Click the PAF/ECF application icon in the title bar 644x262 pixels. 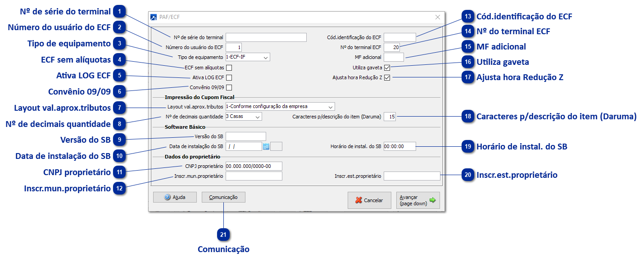click(153, 16)
